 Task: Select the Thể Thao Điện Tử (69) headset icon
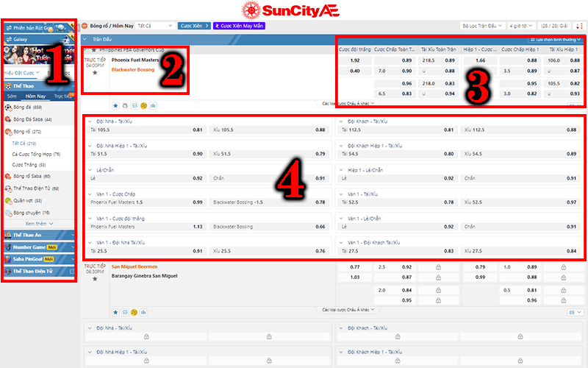click(8, 188)
